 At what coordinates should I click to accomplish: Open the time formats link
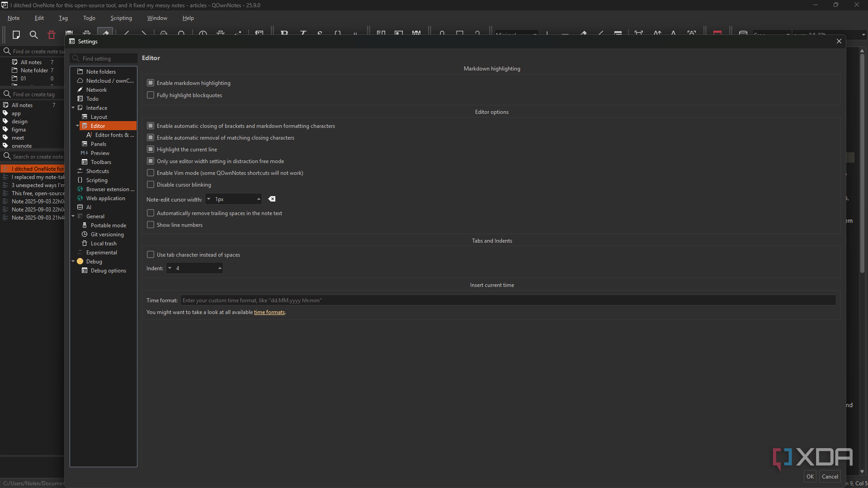click(269, 312)
